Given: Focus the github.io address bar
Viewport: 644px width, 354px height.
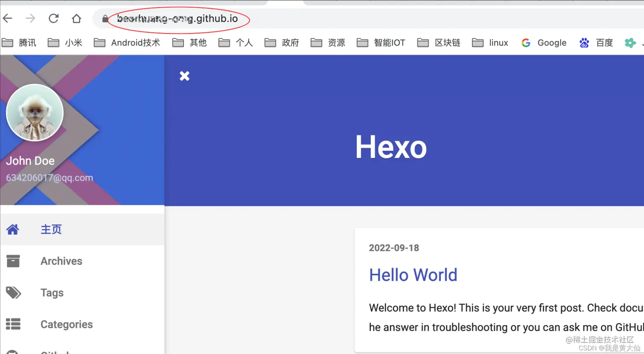Looking at the screenshot, I should [x=368, y=19].
